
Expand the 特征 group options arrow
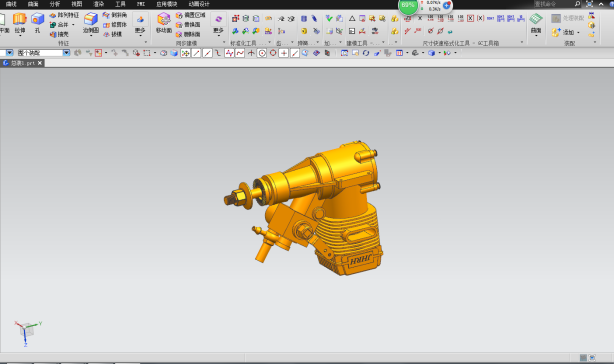click(x=146, y=42)
